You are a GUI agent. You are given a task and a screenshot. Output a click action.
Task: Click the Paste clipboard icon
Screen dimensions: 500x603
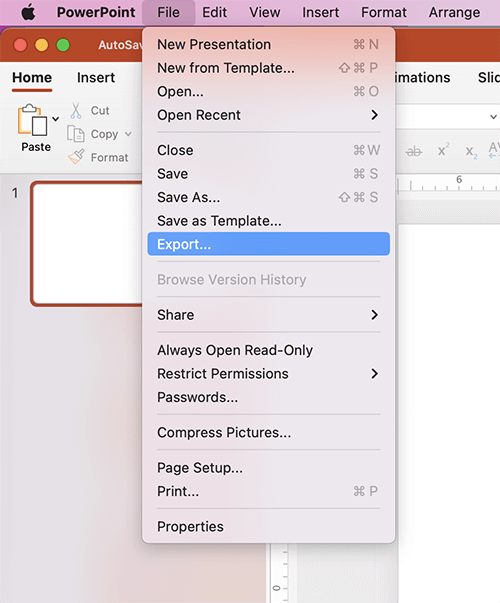click(32, 120)
